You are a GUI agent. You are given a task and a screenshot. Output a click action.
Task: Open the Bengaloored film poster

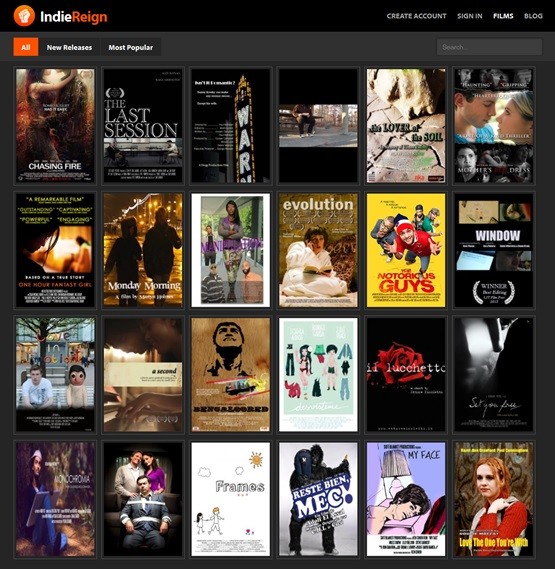[x=230, y=374]
